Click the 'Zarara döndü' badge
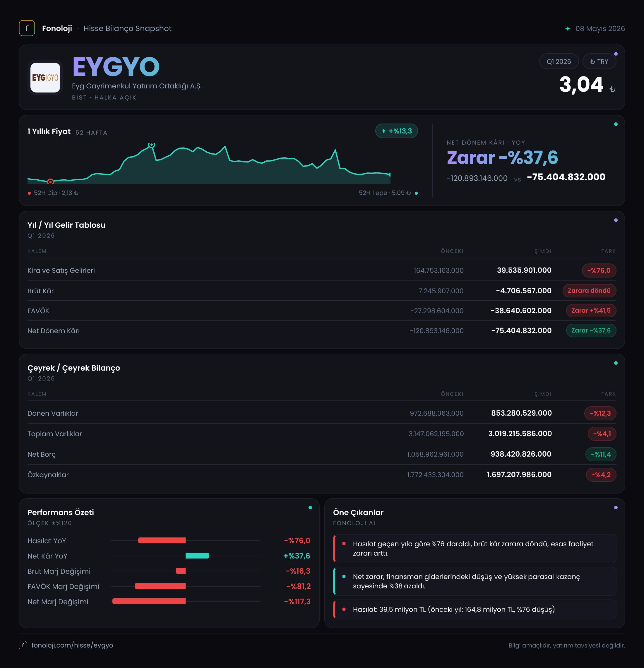 click(x=589, y=291)
